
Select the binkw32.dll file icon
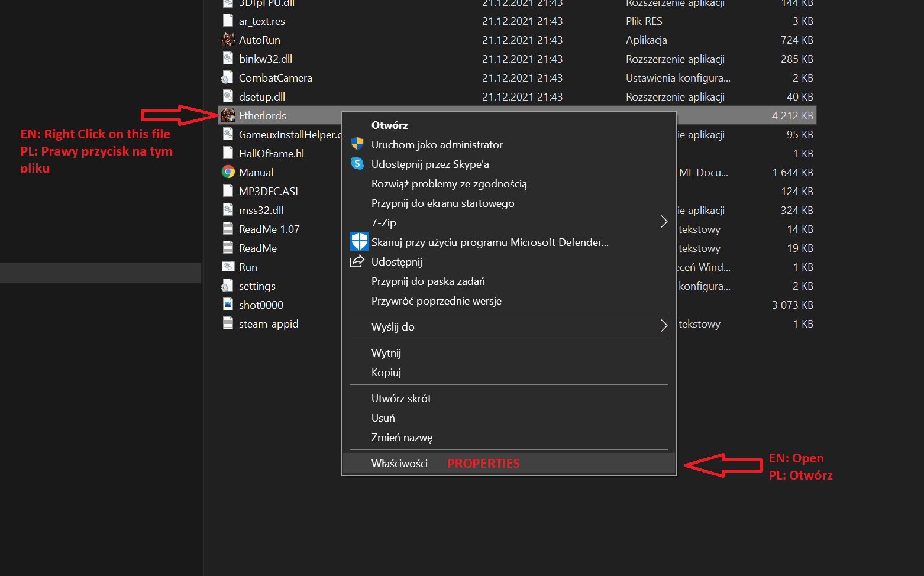tap(228, 59)
